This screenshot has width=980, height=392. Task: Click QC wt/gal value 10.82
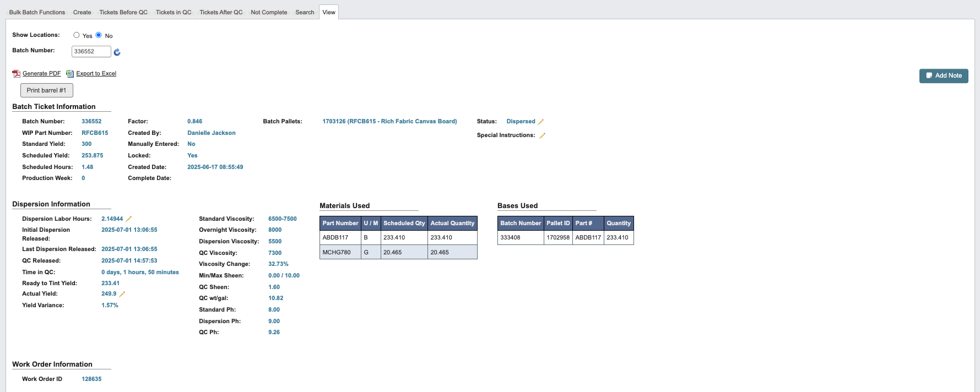coord(275,298)
